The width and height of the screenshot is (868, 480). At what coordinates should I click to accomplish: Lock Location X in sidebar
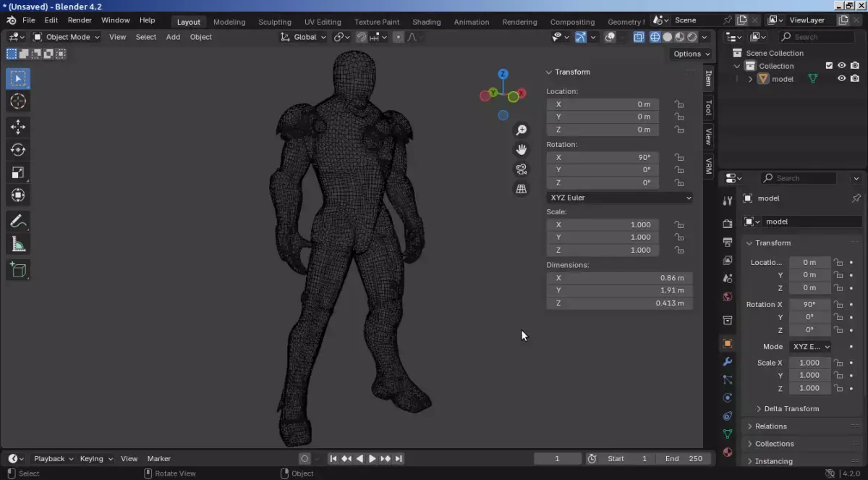click(678, 104)
